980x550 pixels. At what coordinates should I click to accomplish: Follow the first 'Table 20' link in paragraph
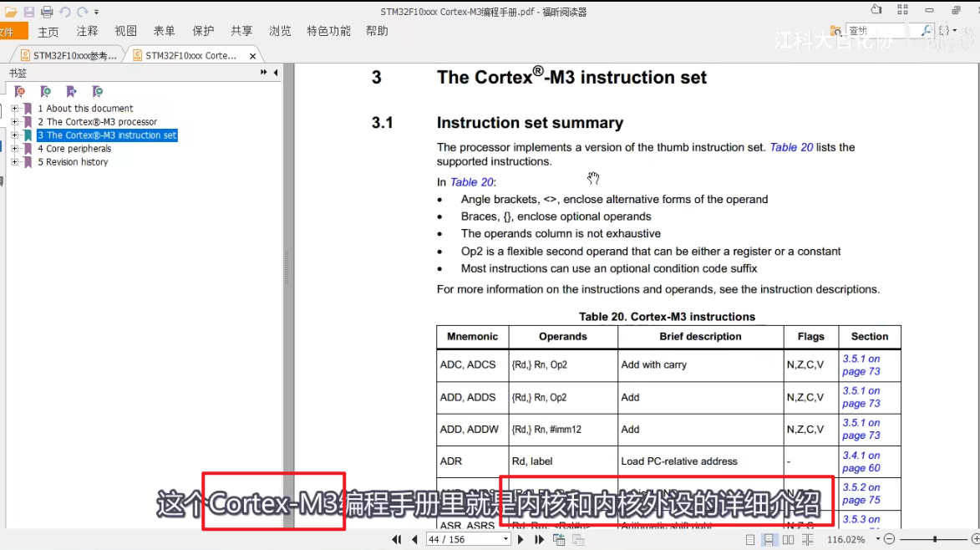[x=791, y=147]
